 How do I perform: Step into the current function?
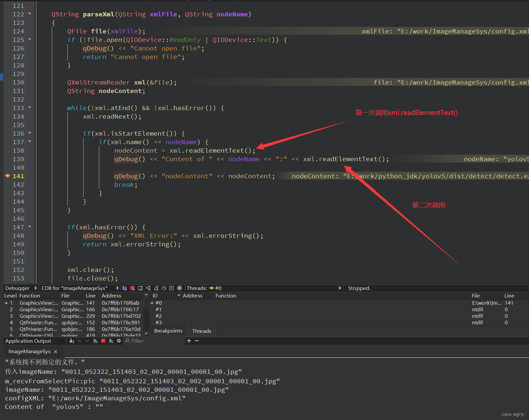click(148, 288)
